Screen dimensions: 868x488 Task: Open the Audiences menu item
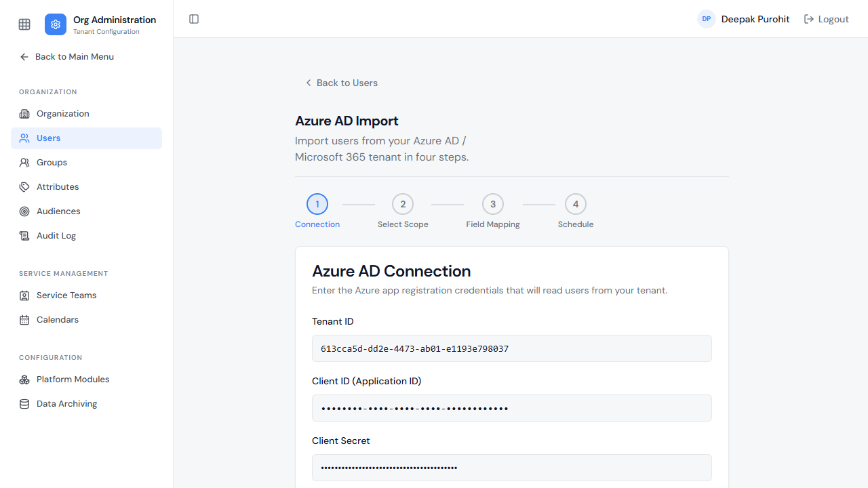[x=86, y=211]
